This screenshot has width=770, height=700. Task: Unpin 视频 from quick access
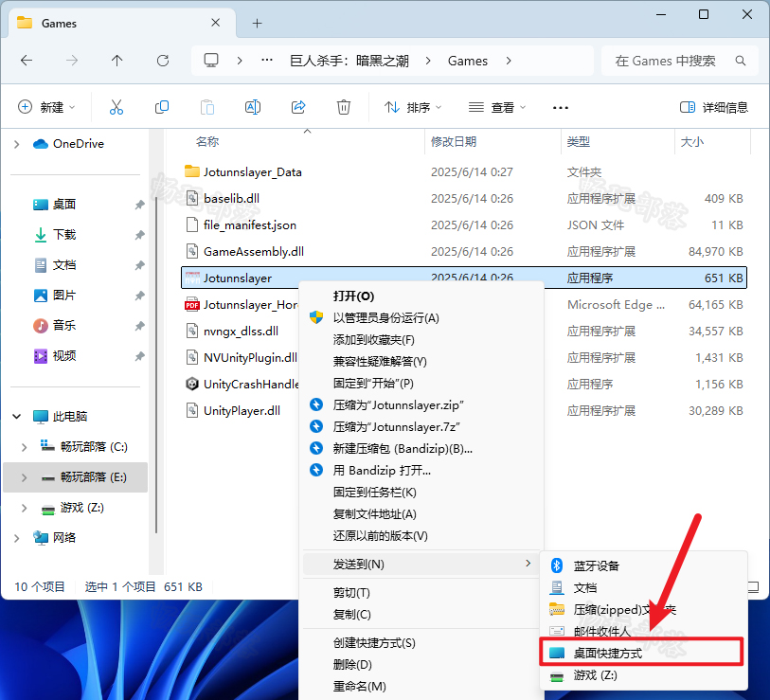point(140,356)
